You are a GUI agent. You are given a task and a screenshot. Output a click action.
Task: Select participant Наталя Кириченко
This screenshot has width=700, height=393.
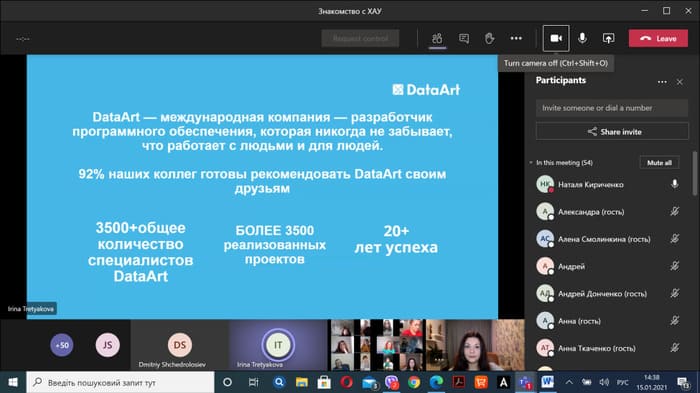pos(609,184)
